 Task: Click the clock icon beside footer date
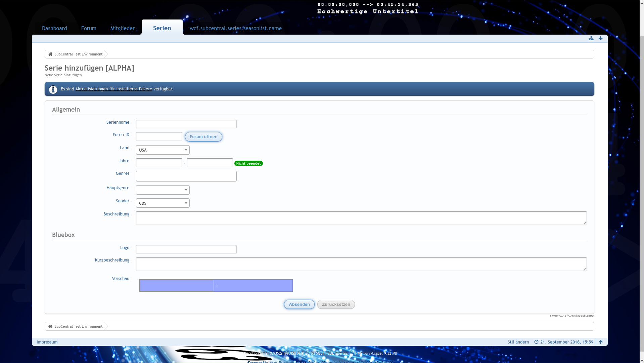click(x=536, y=342)
